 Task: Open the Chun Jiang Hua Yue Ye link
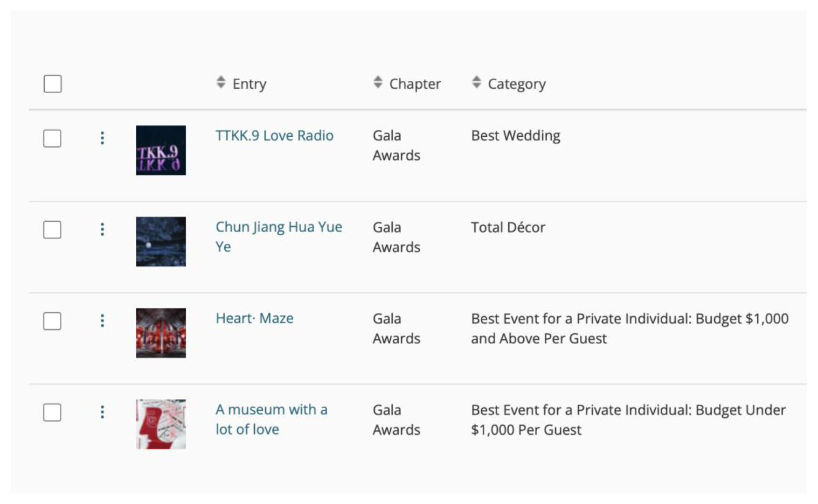(x=279, y=227)
